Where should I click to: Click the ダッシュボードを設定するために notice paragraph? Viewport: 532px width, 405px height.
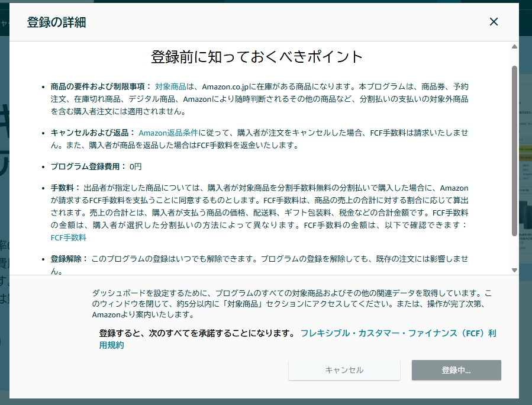point(291,304)
